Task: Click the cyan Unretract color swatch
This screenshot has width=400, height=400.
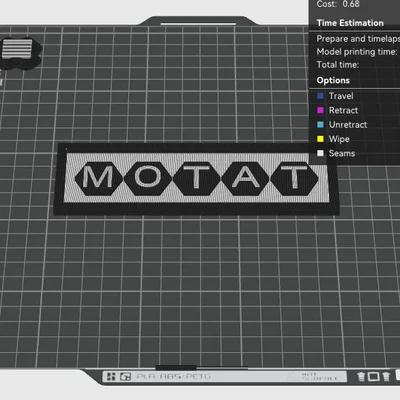Action: point(320,125)
